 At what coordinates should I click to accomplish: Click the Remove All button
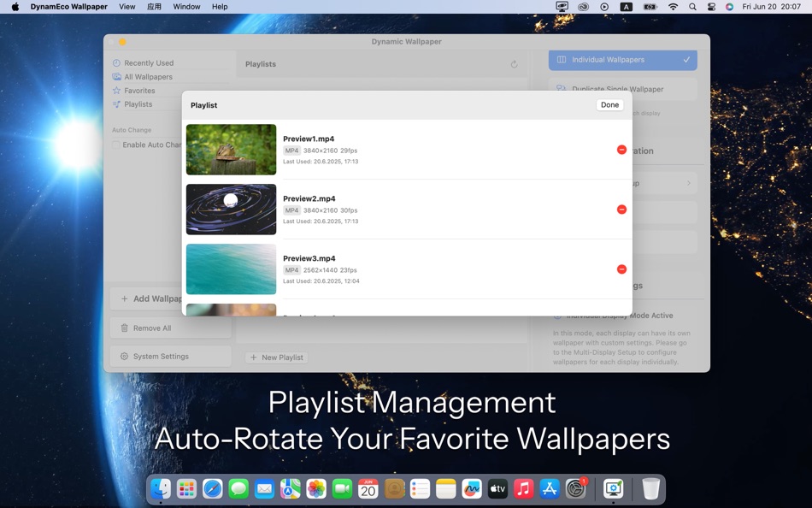pos(170,328)
